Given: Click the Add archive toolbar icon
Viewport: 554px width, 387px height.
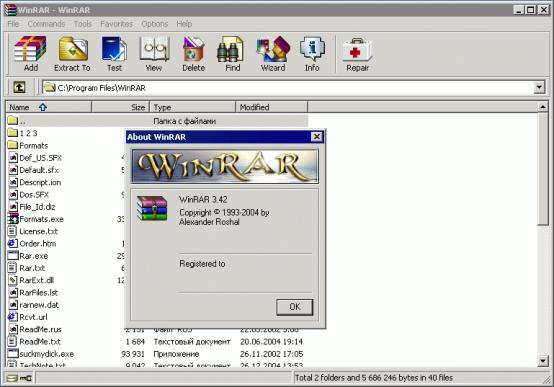Looking at the screenshot, I should (x=30, y=49).
